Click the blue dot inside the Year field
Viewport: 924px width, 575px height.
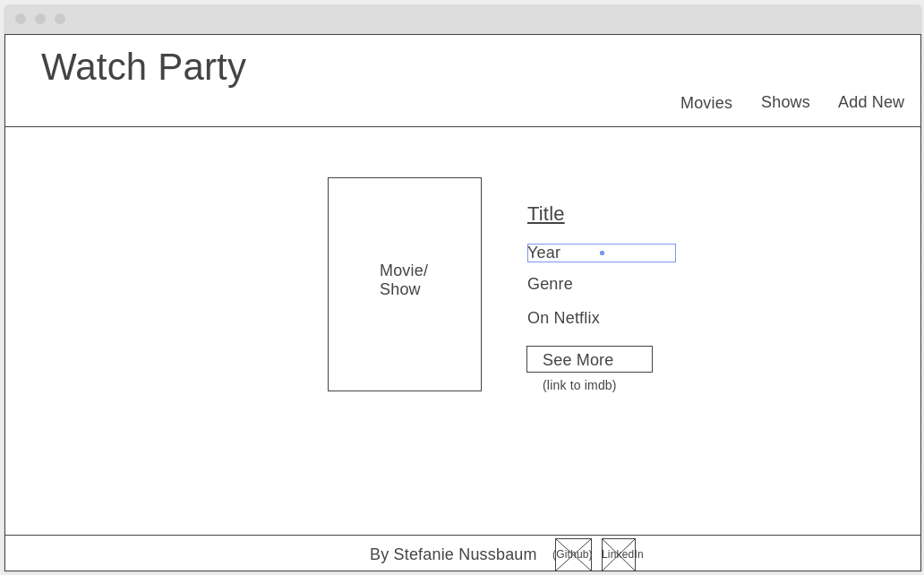602,253
